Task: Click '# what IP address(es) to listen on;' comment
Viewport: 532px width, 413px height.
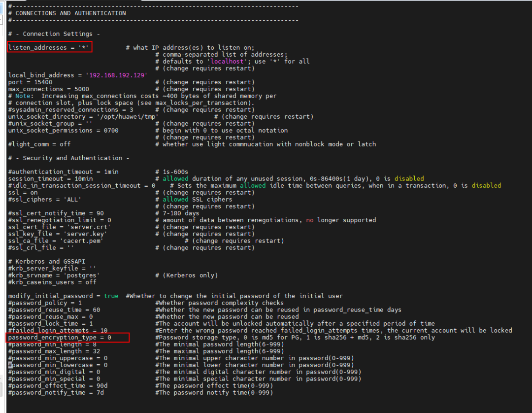Action: tap(190, 47)
